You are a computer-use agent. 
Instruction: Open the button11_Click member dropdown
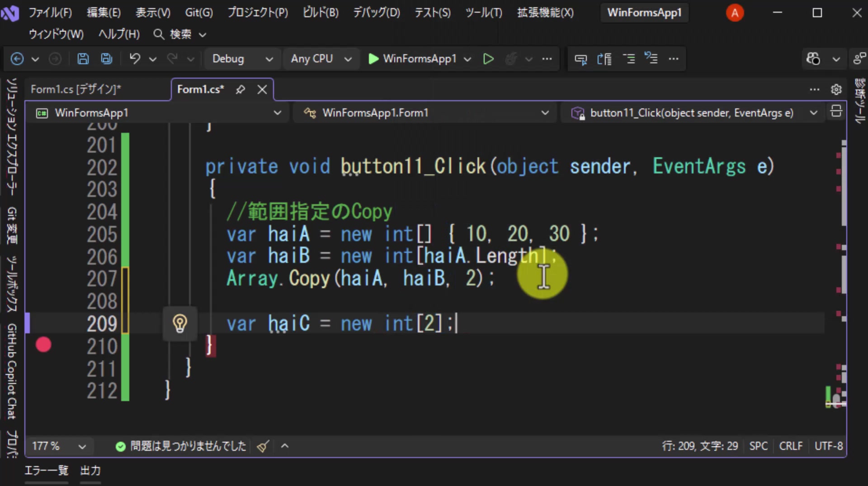click(x=692, y=112)
